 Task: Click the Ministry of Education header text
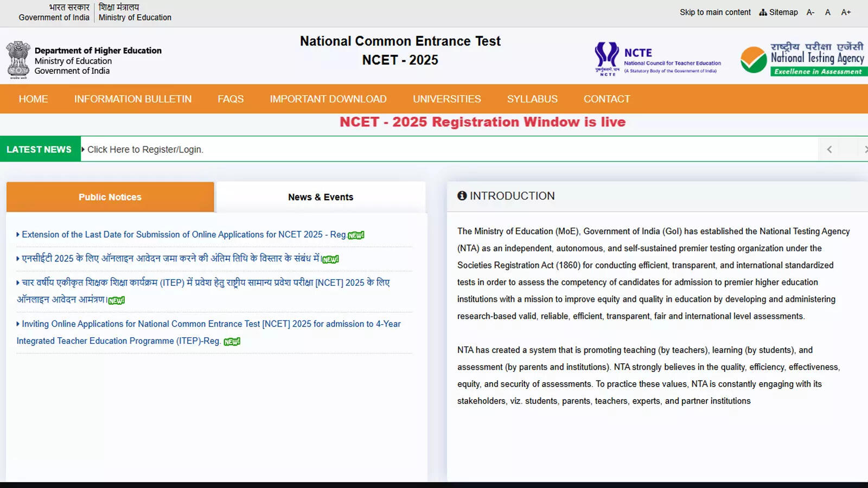135,12
